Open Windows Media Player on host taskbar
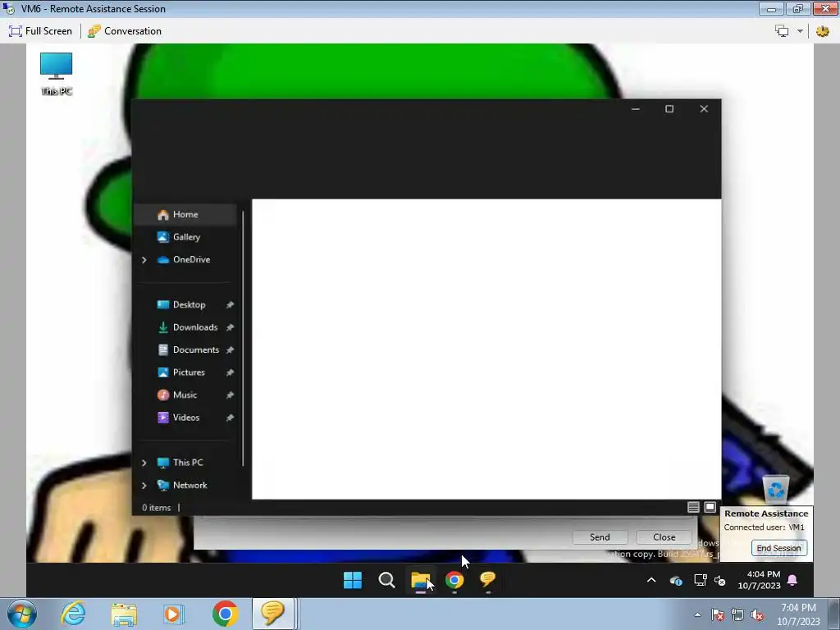Screen dimensions: 840x630 pos(174,614)
